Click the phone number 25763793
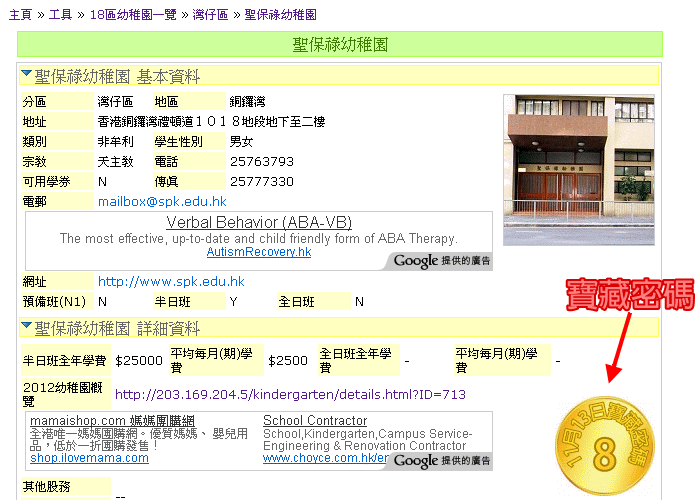The width and height of the screenshot is (696, 500). tap(262, 162)
